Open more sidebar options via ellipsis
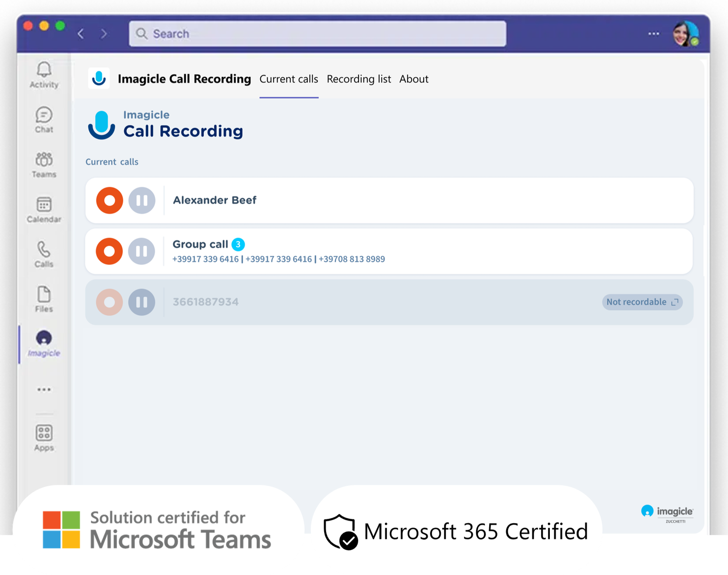The height and width of the screenshot is (575, 728). point(44,389)
